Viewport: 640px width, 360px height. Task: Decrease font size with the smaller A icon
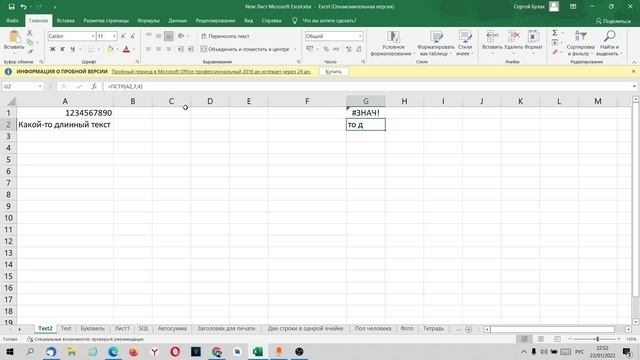click(x=133, y=36)
